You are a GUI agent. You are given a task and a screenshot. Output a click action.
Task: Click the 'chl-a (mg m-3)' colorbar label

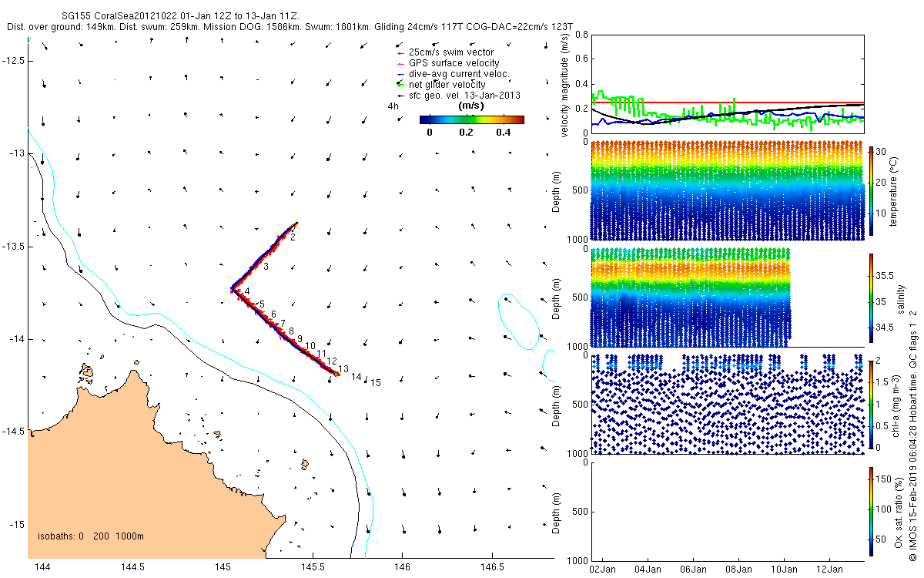[896, 405]
